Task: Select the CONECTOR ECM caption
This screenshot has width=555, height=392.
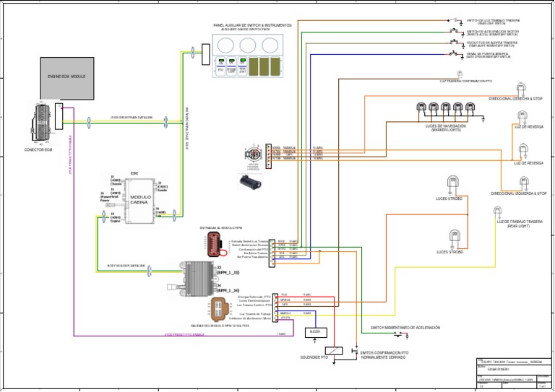Action: click(x=38, y=150)
